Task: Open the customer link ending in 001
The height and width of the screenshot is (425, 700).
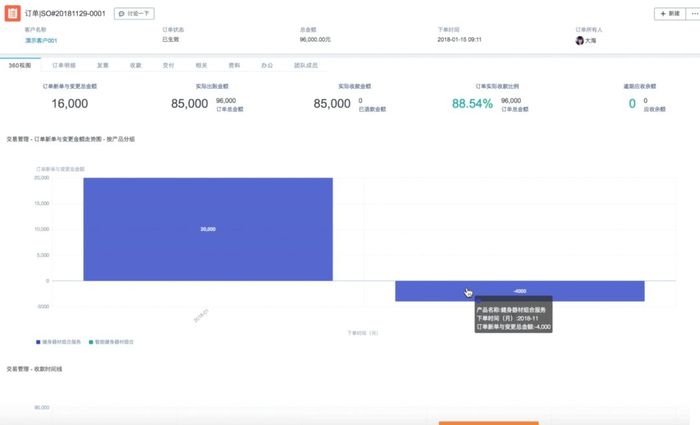Action: (41, 40)
